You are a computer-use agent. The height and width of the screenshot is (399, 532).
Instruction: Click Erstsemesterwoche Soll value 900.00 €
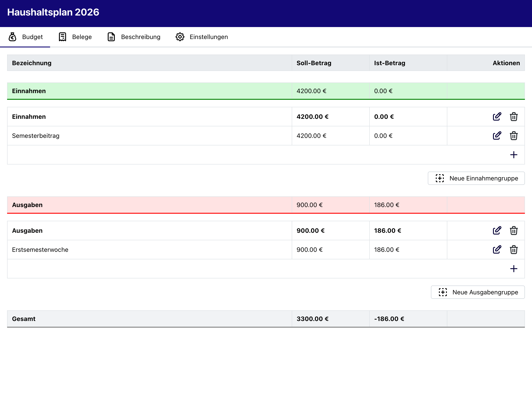309,250
